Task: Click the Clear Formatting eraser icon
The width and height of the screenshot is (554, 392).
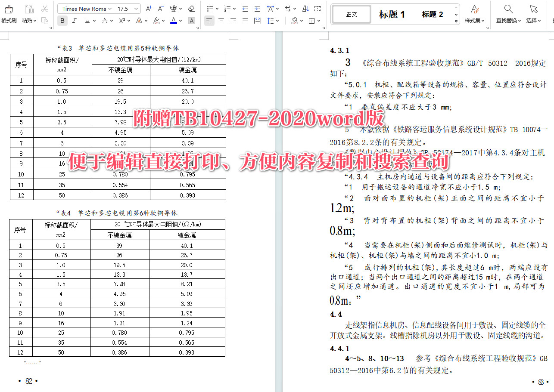Action: 192,9
